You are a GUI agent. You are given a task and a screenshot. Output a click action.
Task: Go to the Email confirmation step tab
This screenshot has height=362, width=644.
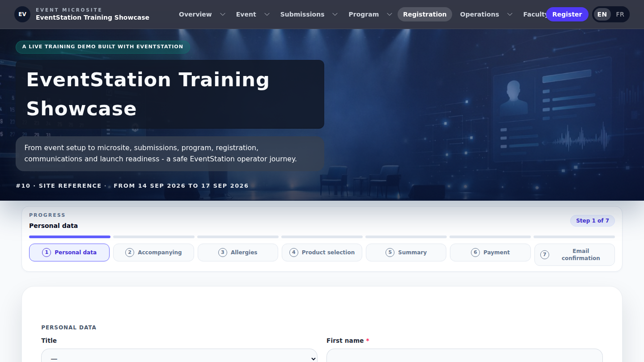[x=575, y=255]
